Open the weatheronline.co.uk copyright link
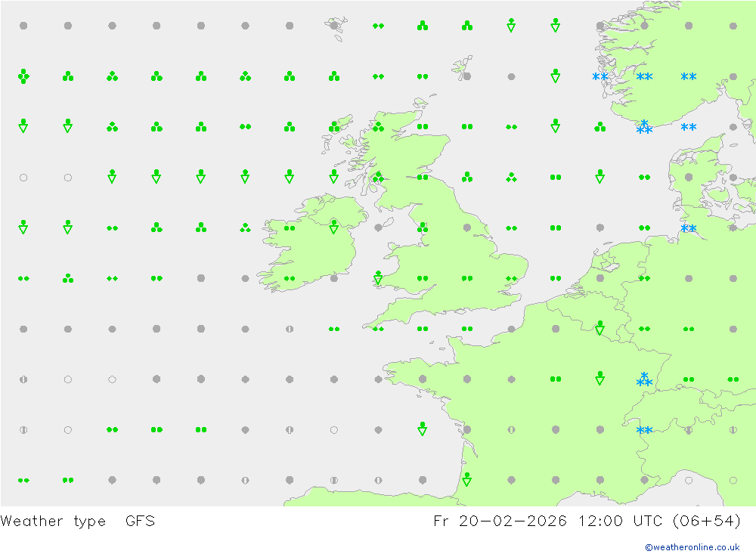 click(x=692, y=546)
